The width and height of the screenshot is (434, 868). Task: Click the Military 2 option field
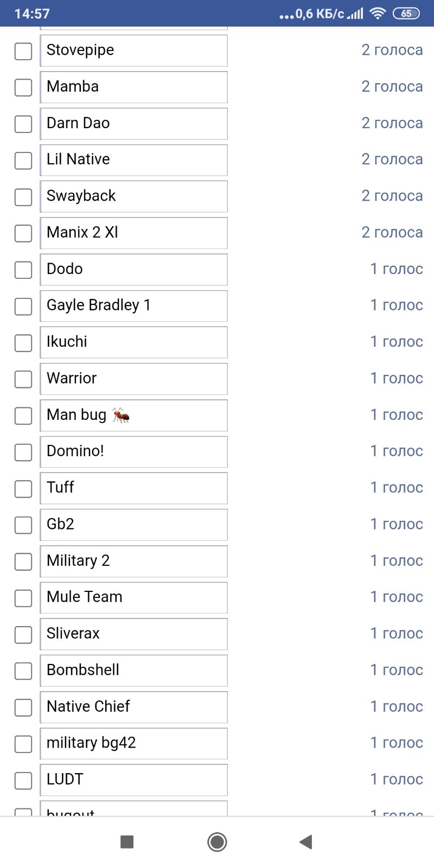pyautogui.click(x=133, y=561)
